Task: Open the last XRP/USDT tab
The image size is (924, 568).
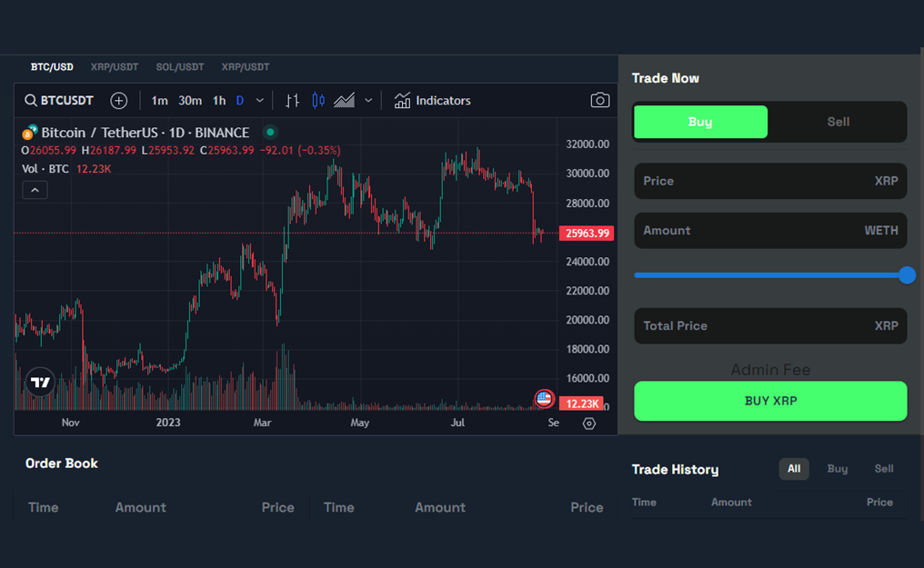Action: 246,67
